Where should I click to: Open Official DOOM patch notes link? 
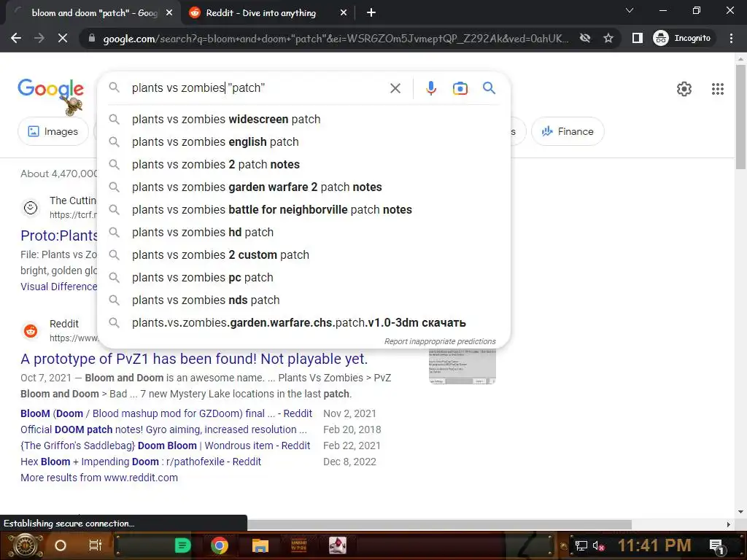coord(163,429)
